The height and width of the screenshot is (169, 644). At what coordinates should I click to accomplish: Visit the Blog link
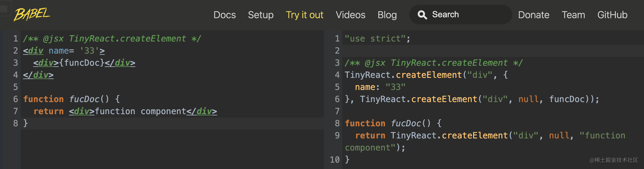coord(387,15)
